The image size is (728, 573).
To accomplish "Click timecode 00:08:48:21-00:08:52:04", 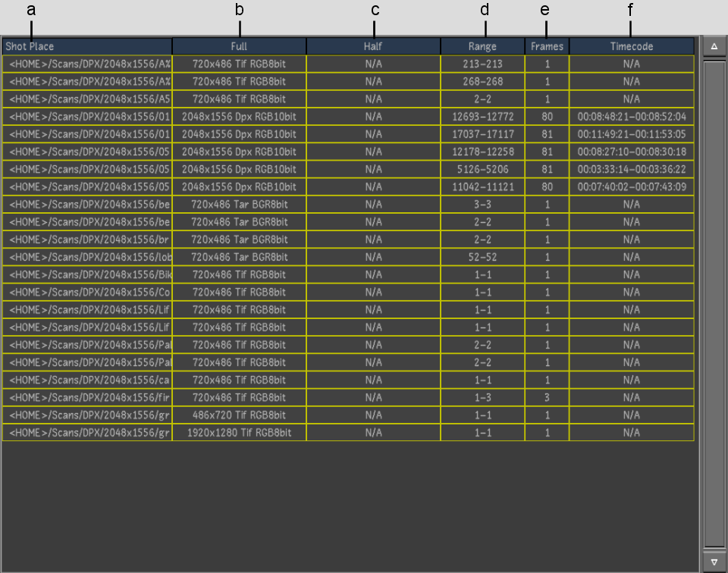I will (x=632, y=117).
